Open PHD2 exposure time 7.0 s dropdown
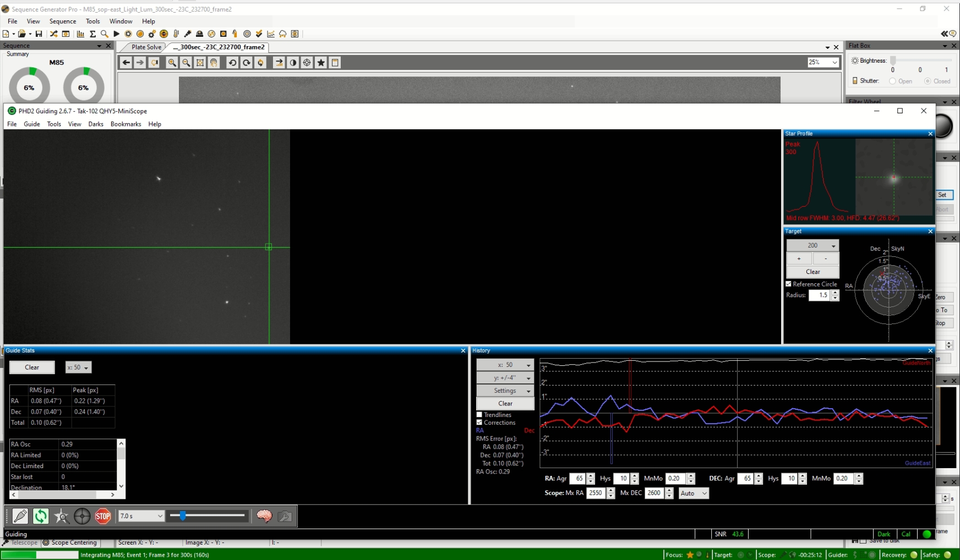Image resolution: width=960 pixels, height=560 pixels. (x=141, y=516)
